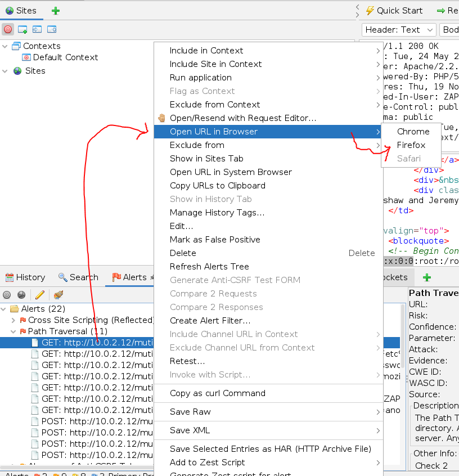This screenshot has width=459, height=476.
Task: Click the Export Context icon in the Sites toolbar
Action: tap(52, 29)
